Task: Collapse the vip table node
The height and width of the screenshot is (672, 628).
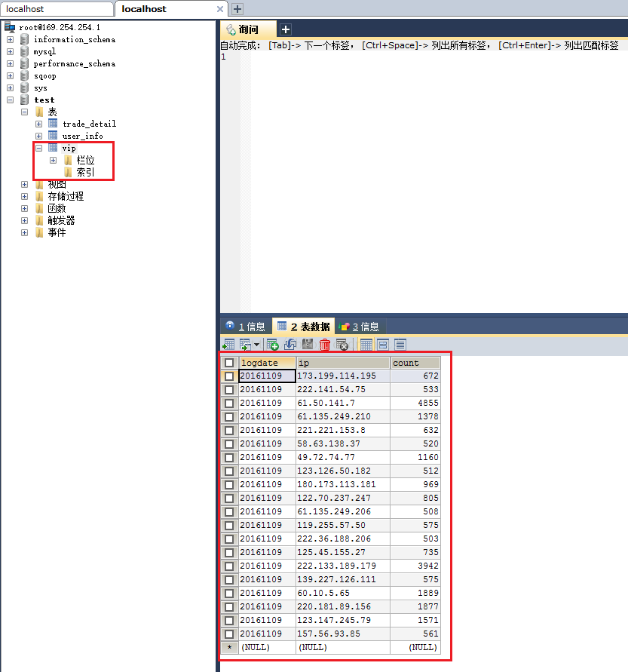Action: pyautogui.click(x=39, y=148)
